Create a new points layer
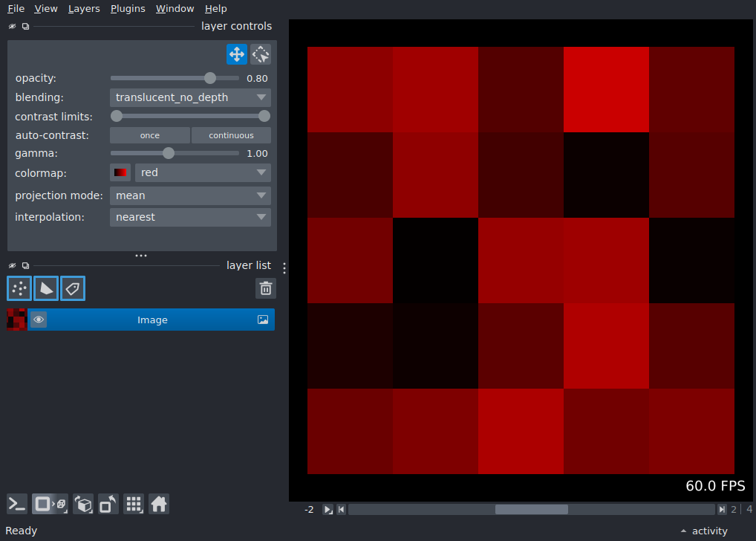This screenshot has width=756, height=541. [x=19, y=288]
